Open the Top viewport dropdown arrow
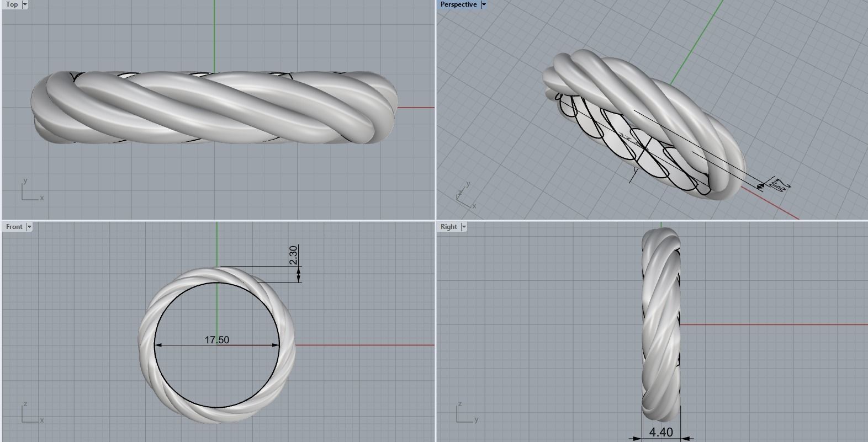868x442 pixels. coord(25,4)
